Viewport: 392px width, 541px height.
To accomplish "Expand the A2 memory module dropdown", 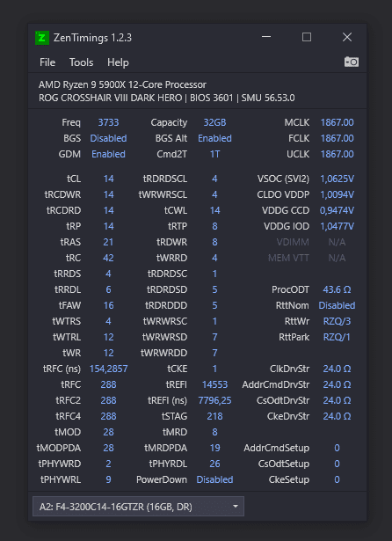I will pyautogui.click(x=138, y=506).
